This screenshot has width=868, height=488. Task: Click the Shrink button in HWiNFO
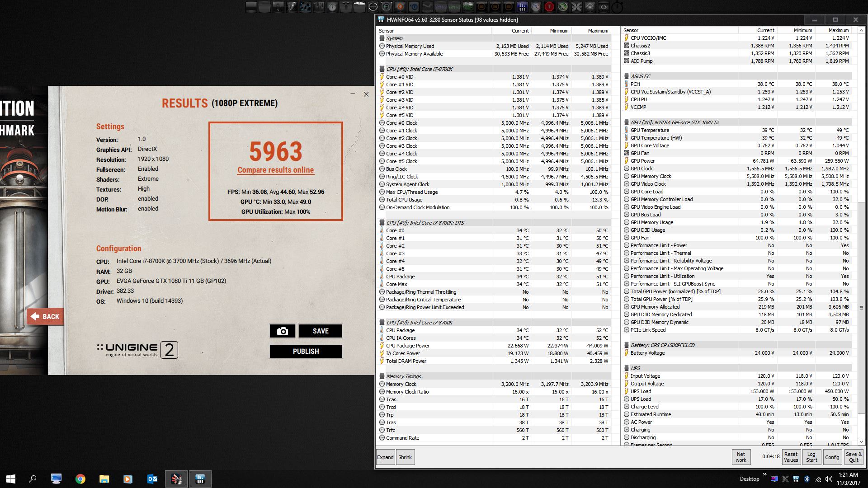coord(405,457)
